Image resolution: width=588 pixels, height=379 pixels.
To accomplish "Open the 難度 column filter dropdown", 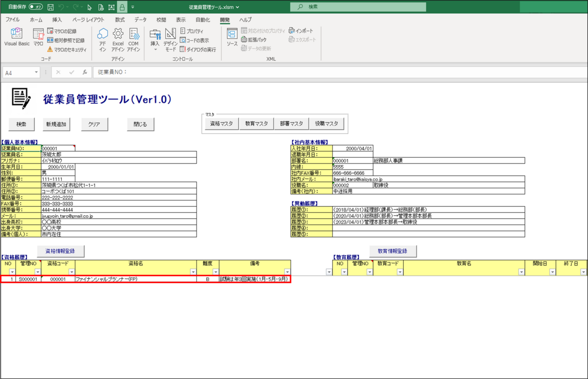I will point(216,272).
